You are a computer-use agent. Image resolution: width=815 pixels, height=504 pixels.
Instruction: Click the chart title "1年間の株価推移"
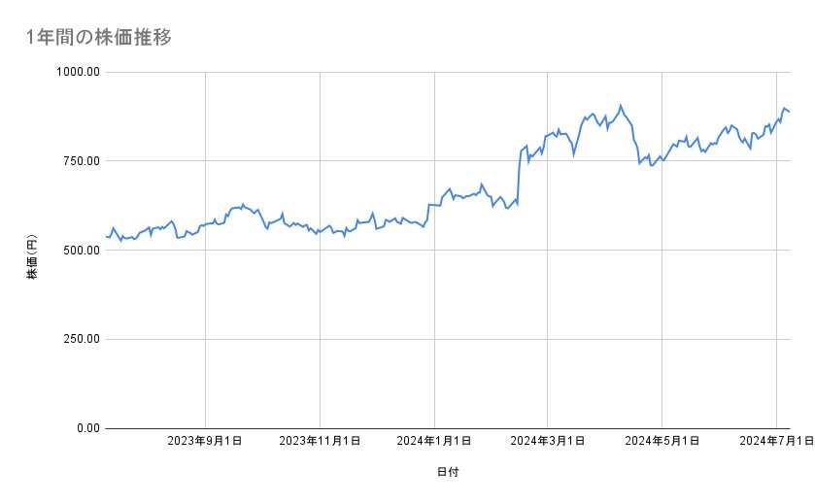coord(101,38)
